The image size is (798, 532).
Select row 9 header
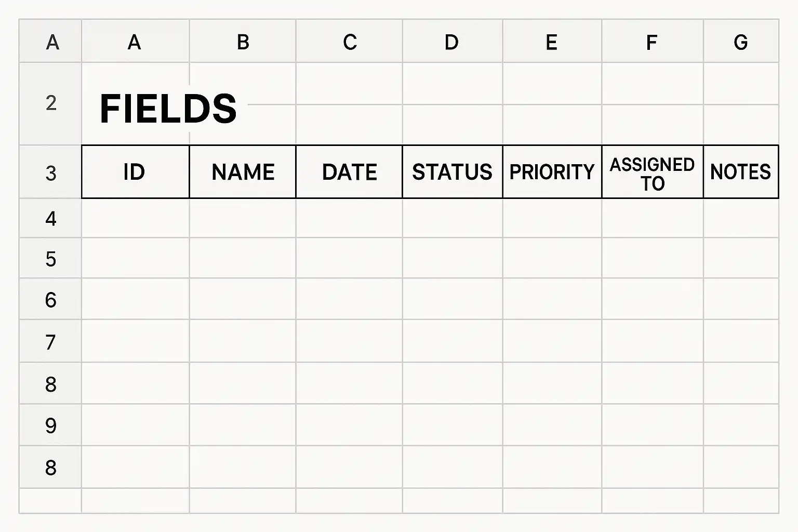tap(50, 425)
